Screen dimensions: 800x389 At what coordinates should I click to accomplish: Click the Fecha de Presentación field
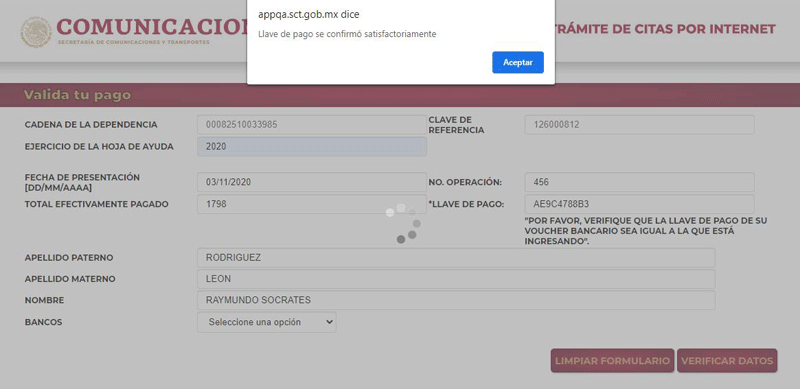tap(312, 182)
